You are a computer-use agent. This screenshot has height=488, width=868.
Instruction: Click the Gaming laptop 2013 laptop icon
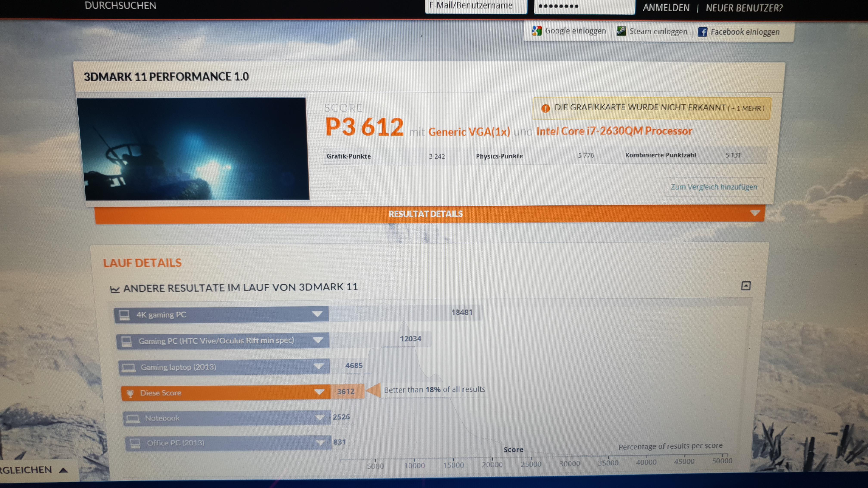[x=128, y=368]
